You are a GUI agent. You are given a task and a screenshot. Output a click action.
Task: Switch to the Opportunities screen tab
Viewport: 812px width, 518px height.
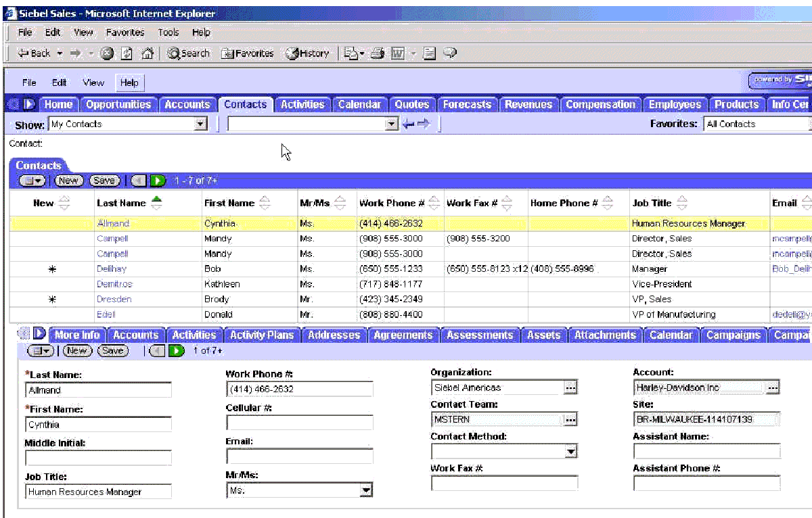coord(118,104)
